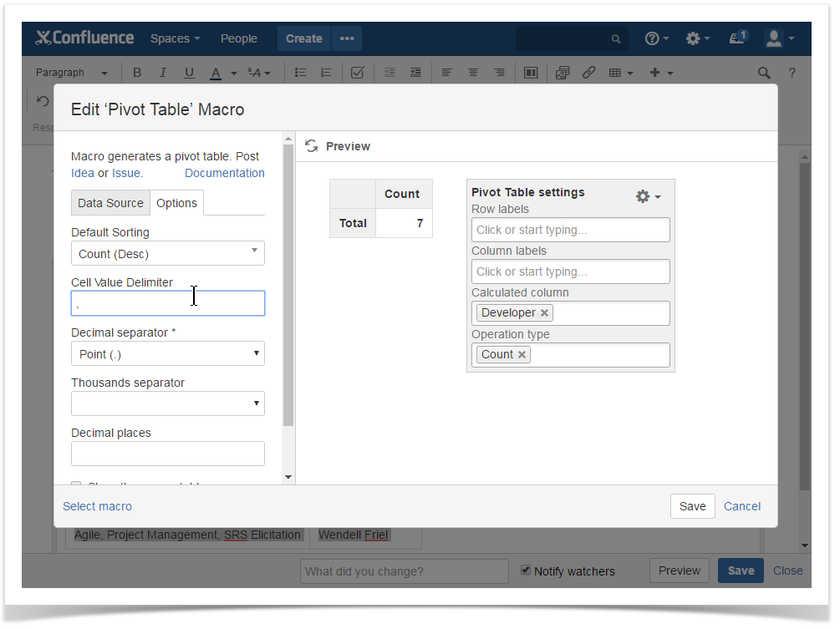Open the editor Help question mark icon
840x629 pixels.
tap(792, 73)
